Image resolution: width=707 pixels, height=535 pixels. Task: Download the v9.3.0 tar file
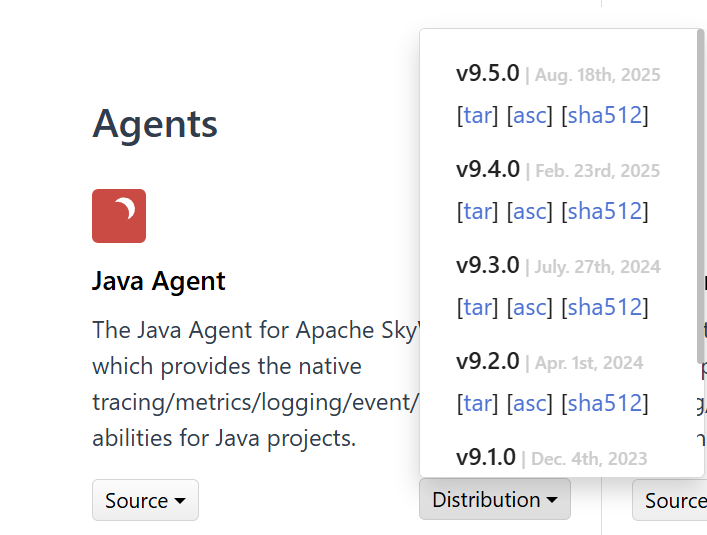pyautogui.click(x=477, y=307)
